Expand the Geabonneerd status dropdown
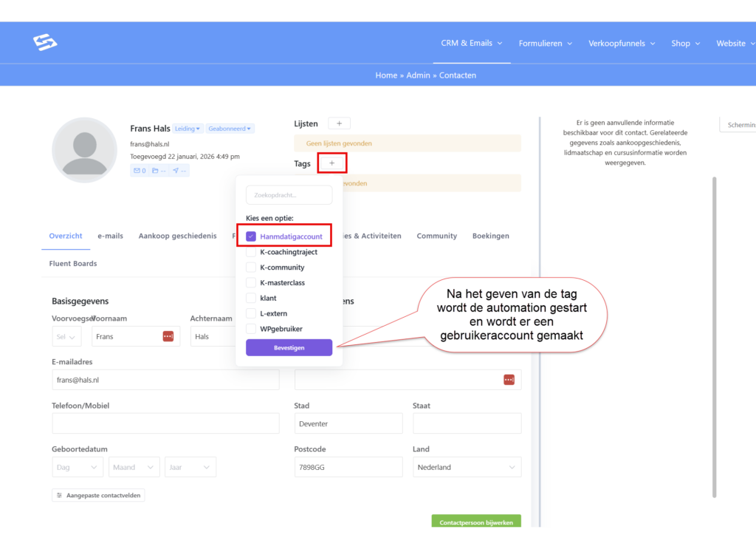The width and height of the screenshot is (756, 549). 230,129
